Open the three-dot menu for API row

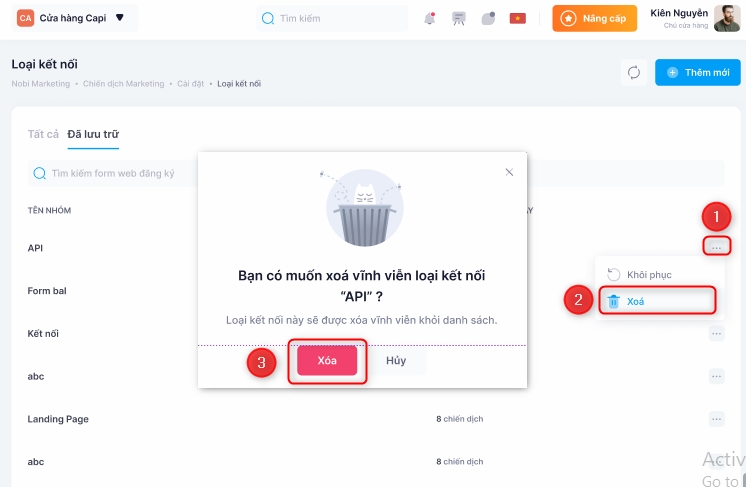[716, 246]
